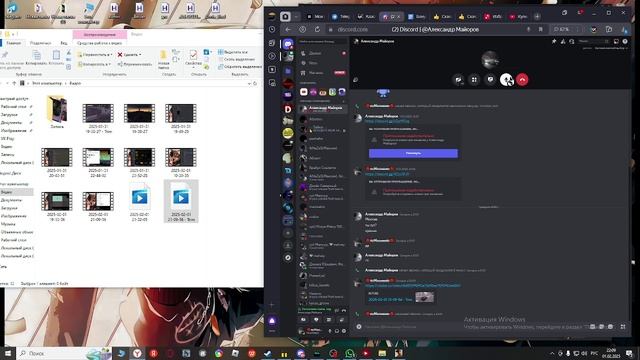Click the Discord header search field
Image resolution: width=640 pixels, height=360 pixels.
tap(594, 41)
